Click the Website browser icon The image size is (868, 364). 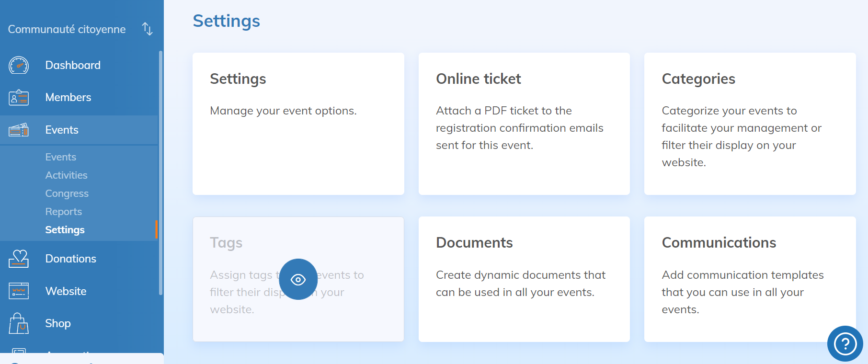click(x=19, y=291)
